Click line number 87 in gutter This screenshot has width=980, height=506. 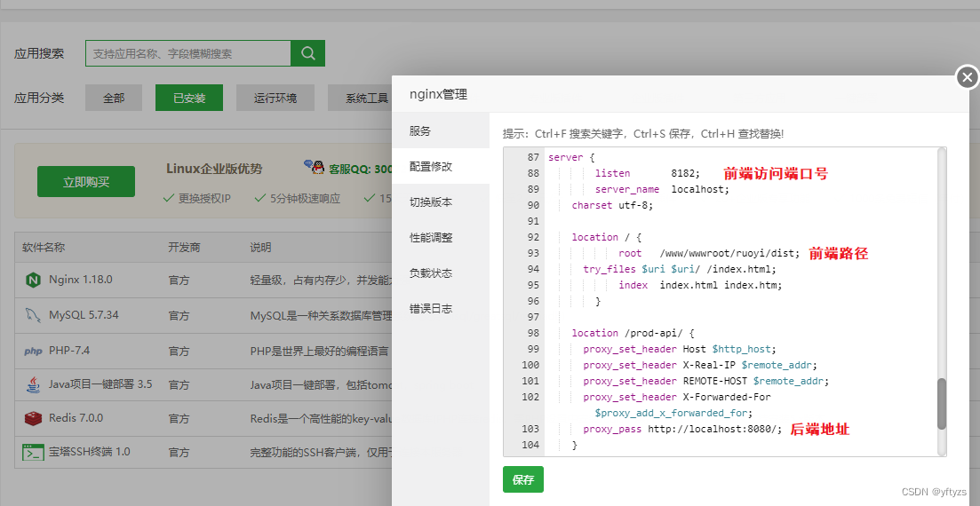532,157
